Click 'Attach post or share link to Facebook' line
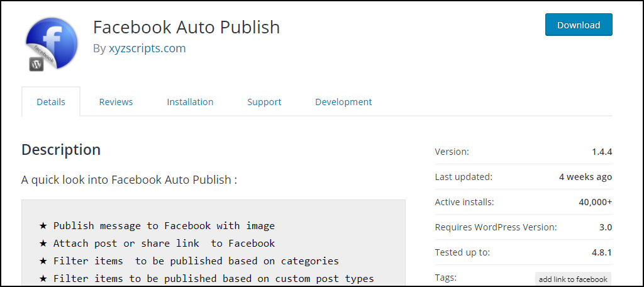Image resolution: width=644 pixels, height=287 pixels. point(157,244)
